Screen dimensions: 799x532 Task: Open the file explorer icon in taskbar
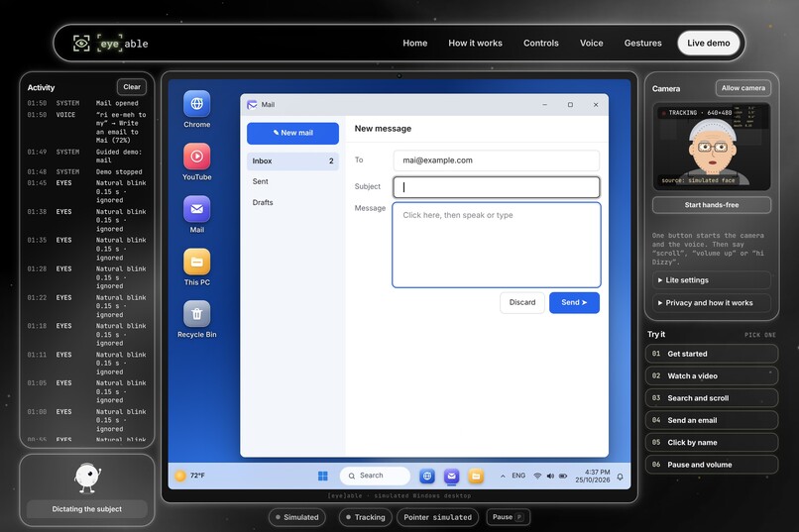(x=476, y=476)
